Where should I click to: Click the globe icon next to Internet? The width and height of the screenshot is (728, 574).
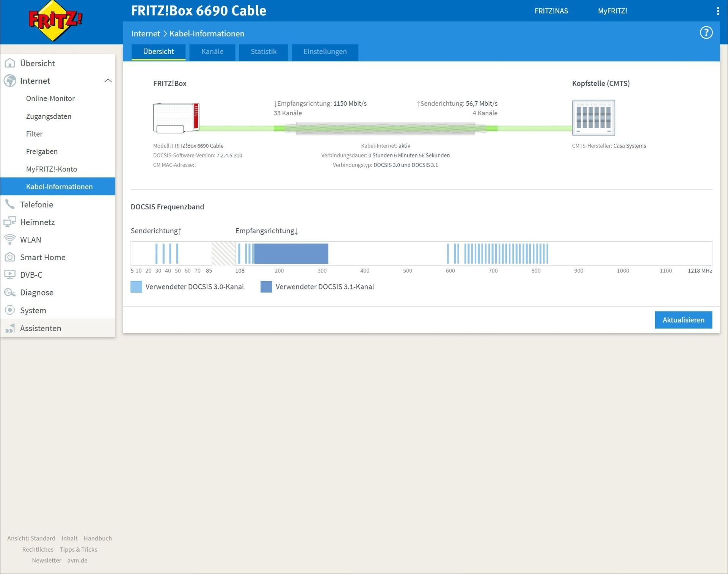(10, 81)
